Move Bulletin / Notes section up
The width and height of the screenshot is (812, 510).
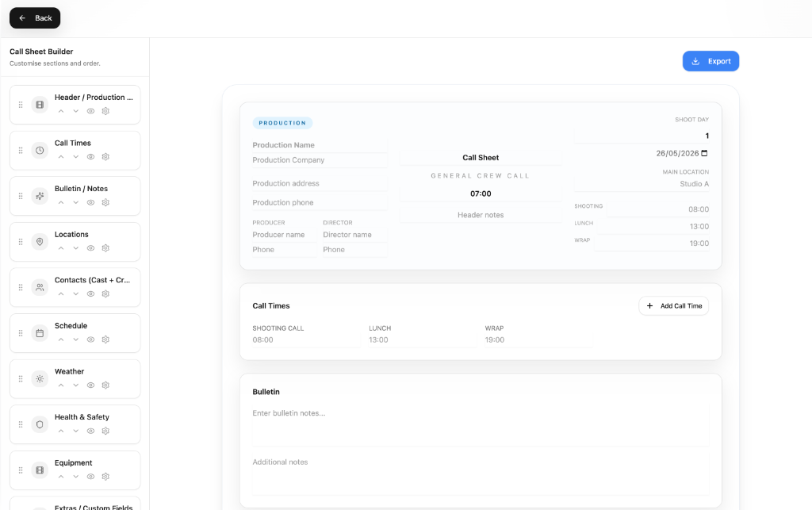click(61, 202)
